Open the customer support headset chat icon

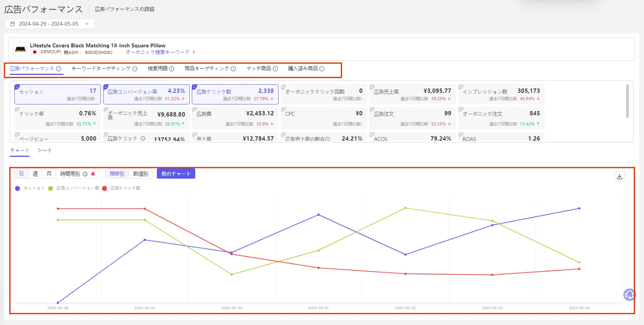coord(629,295)
